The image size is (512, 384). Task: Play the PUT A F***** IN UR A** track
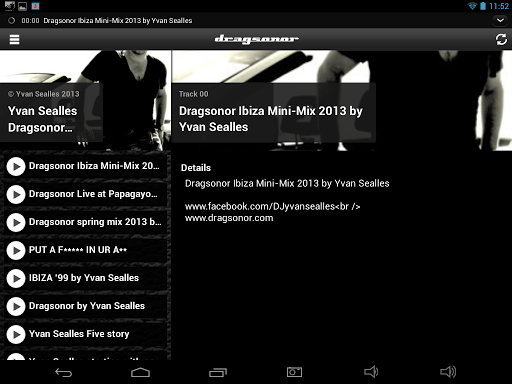pyautogui.click(x=16, y=250)
